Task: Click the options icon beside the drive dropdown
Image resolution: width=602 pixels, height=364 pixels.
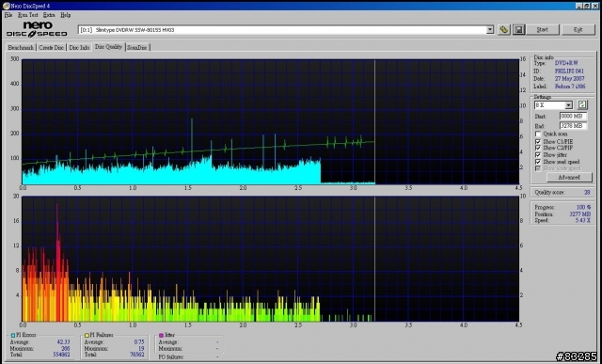Action: [x=504, y=29]
